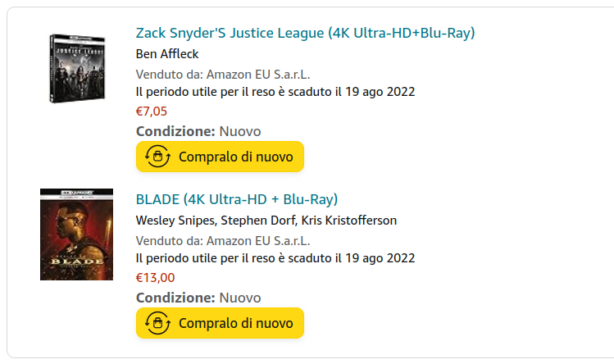
Task: Click the Wesley Snipes, Stephen Dorf cast line
Action: [266, 221]
